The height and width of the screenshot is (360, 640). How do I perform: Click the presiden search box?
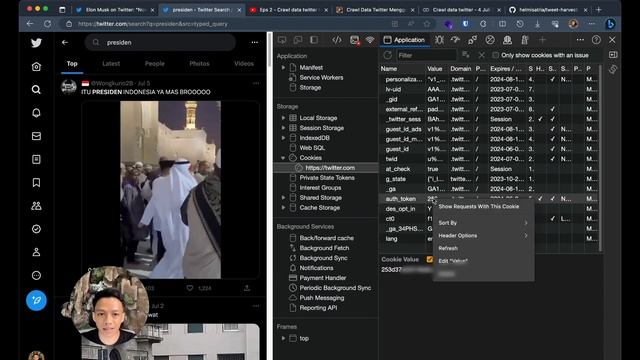click(160, 42)
